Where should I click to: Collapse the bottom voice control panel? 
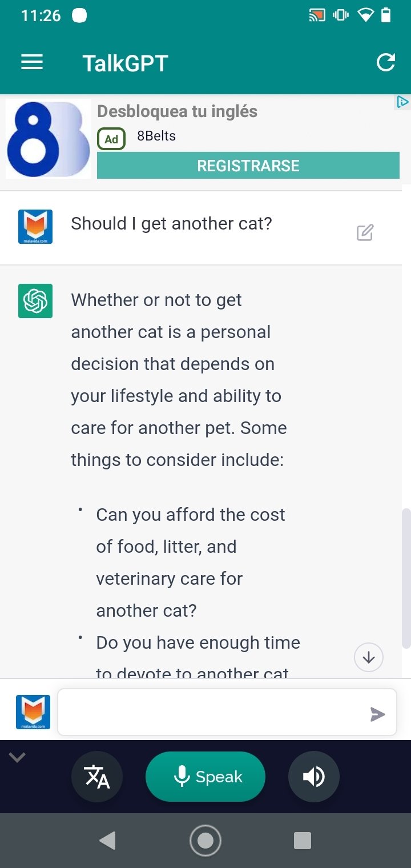[x=17, y=758]
